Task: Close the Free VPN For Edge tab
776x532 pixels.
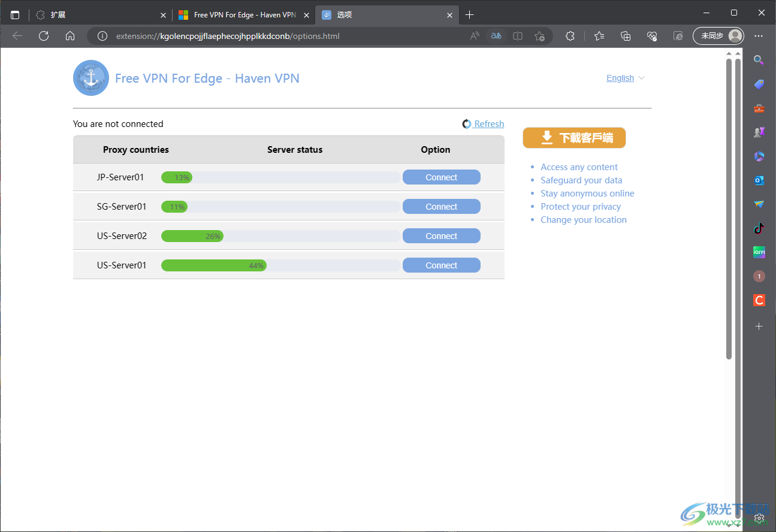Action: click(306, 15)
